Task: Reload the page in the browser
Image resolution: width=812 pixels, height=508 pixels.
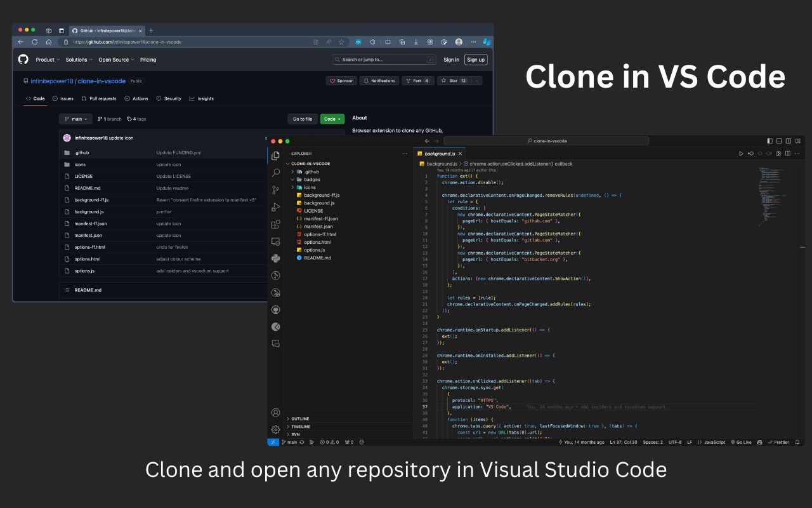Action: pos(34,42)
